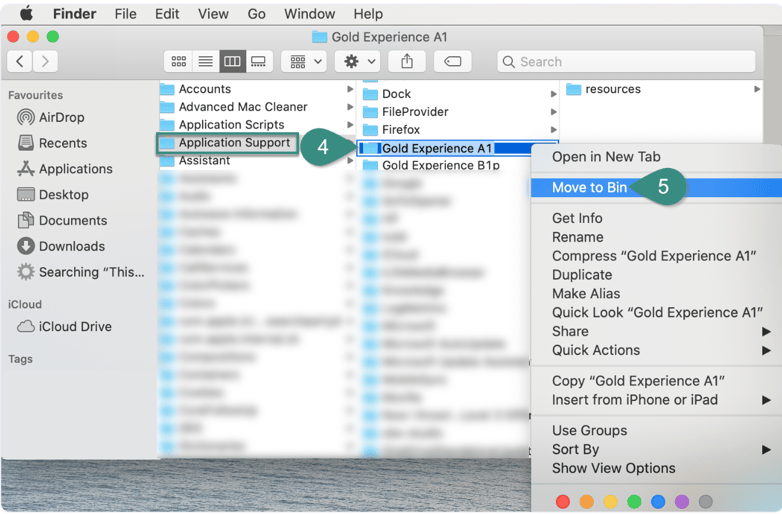Select Applications in the sidebar
Image resolution: width=782 pixels, height=514 pixels.
(64, 169)
